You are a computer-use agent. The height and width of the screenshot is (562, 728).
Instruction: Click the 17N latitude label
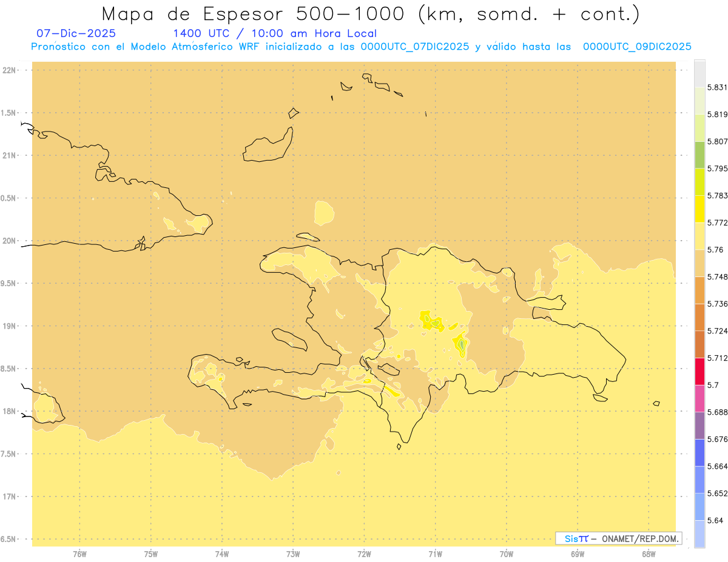[x=10, y=497]
